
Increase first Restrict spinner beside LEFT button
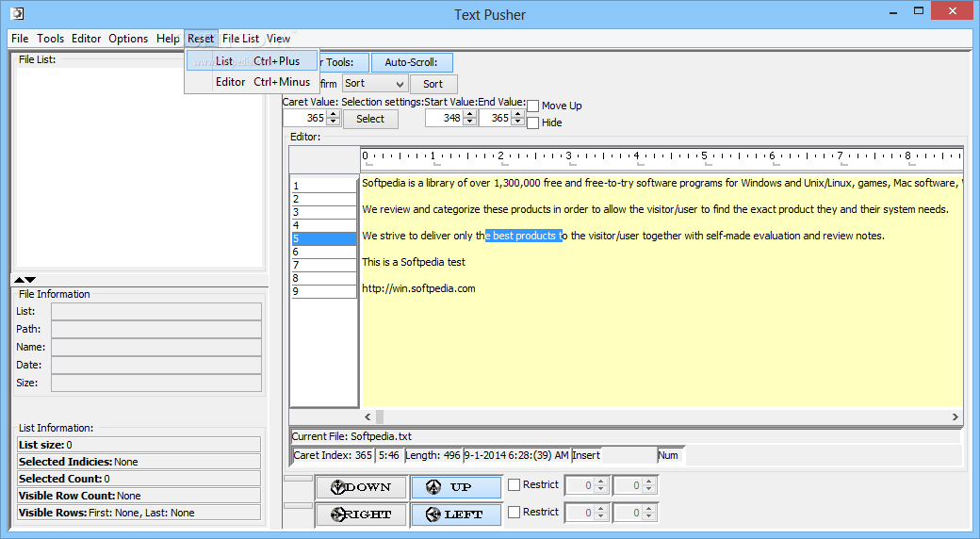point(600,509)
